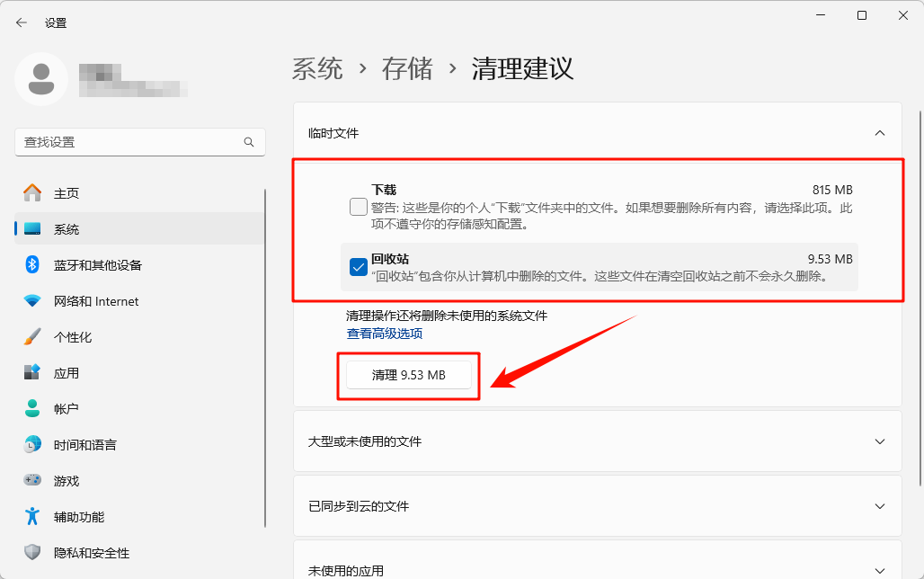Click the Home (主页) house icon
The height and width of the screenshot is (579, 924).
point(32,193)
